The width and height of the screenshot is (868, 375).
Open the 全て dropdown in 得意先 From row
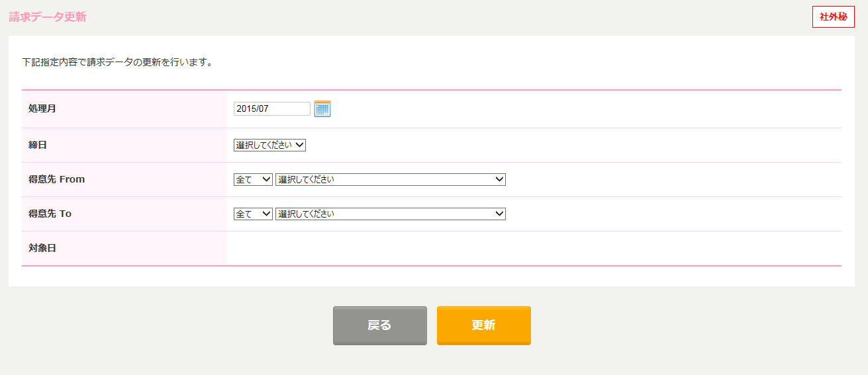253,179
